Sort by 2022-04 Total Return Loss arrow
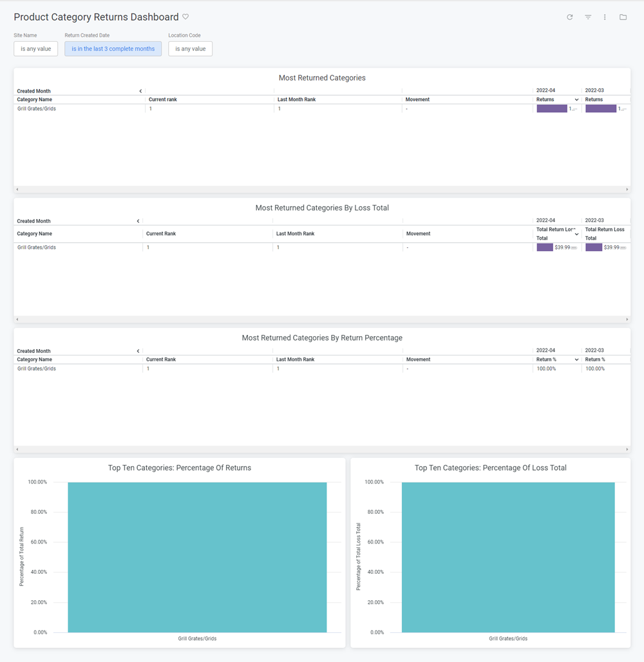644x662 pixels. point(576,234)
